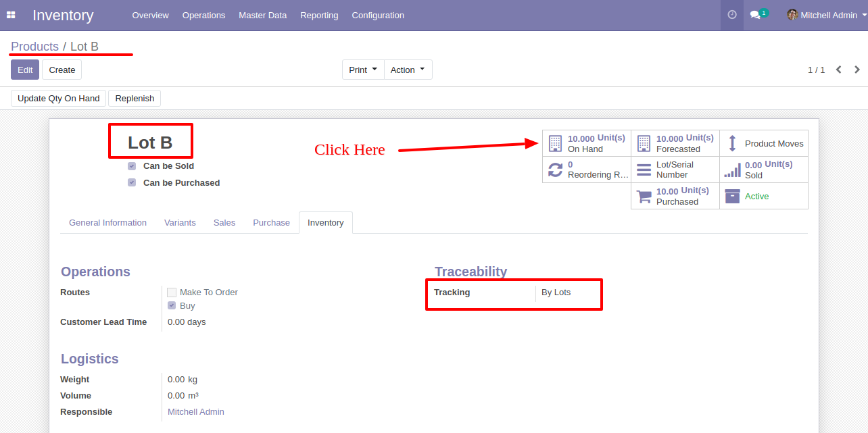The height and width of the screenshot is (433, 868).
Task: Check the Make To Order route
Action: (x=172, y=292)
